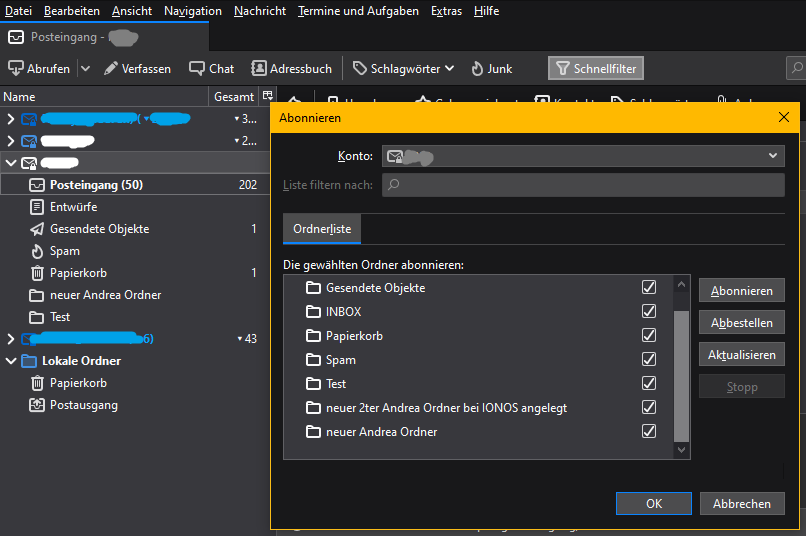Open the Schlagwörter dropdown

(404, 69)
